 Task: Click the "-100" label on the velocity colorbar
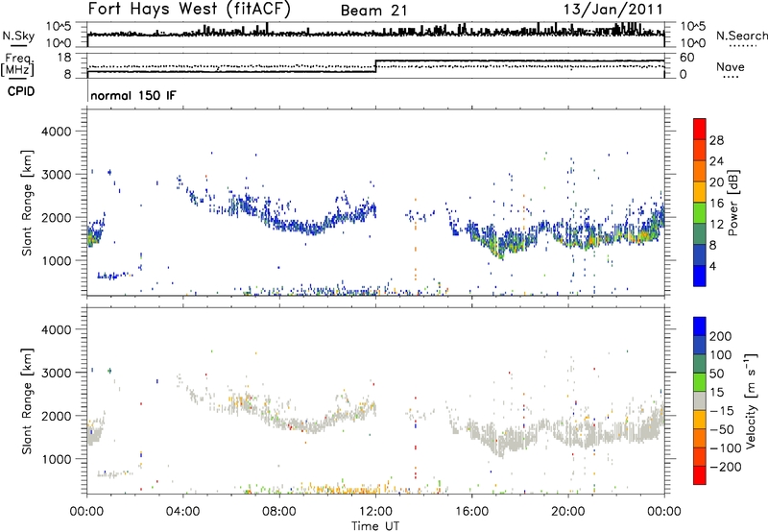(x=726, y=448)
